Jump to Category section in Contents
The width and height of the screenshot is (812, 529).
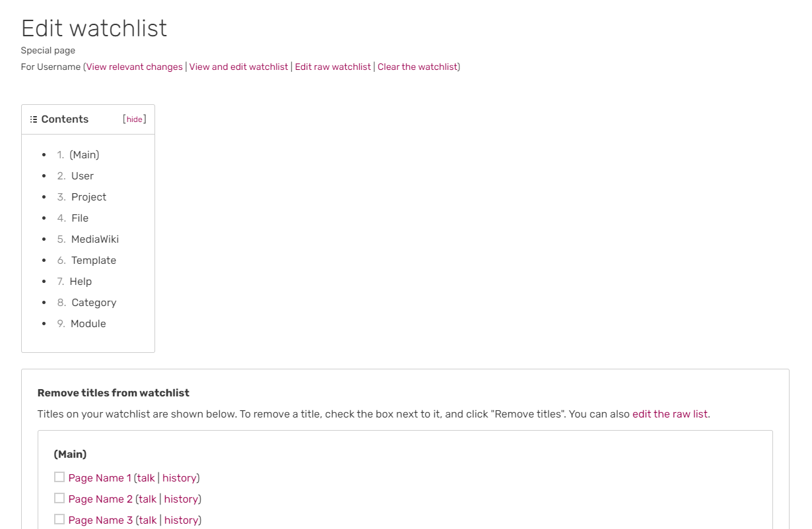point(94,303)
